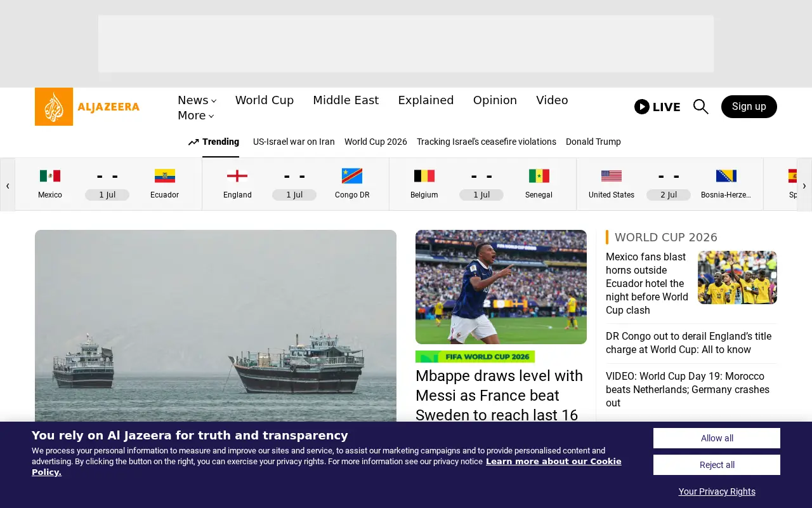The width and height of the screenshot is (812, 508).
Task: Open the search magnifier icon
Action: tap(700, 107)
